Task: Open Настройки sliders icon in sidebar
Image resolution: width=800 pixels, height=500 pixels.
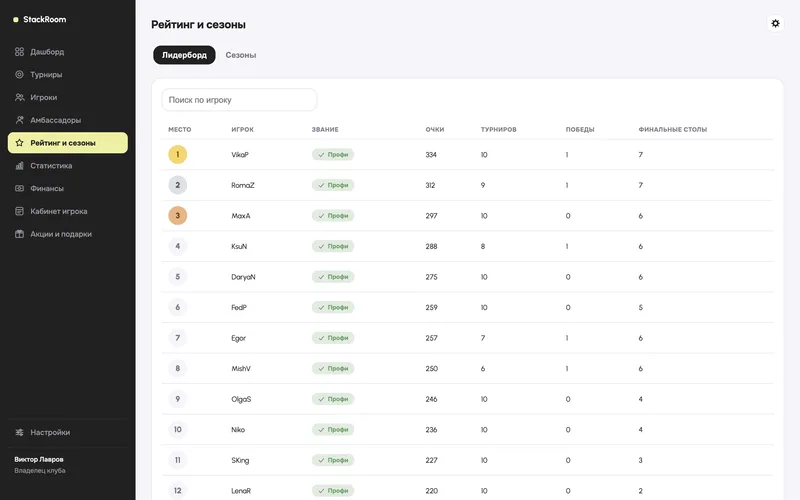Action: click(19, 432)
